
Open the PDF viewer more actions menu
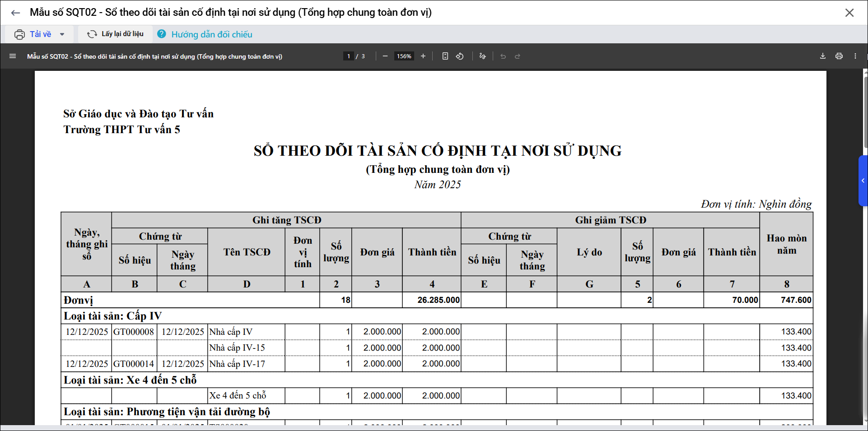(855, 56)
